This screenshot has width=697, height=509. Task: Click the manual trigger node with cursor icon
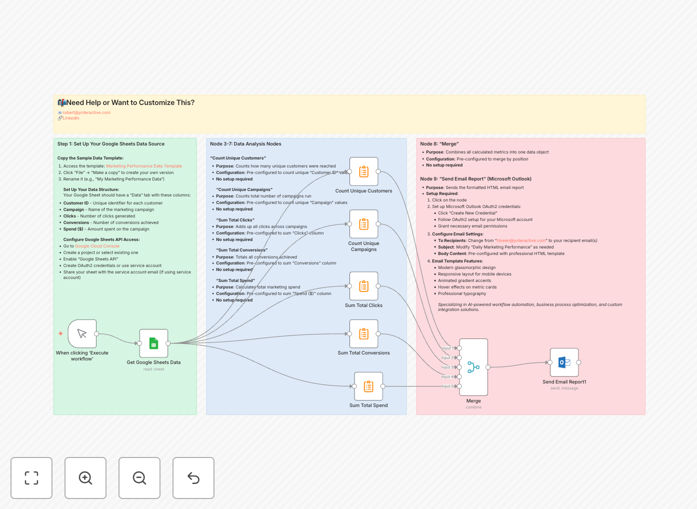coord(82,333)
